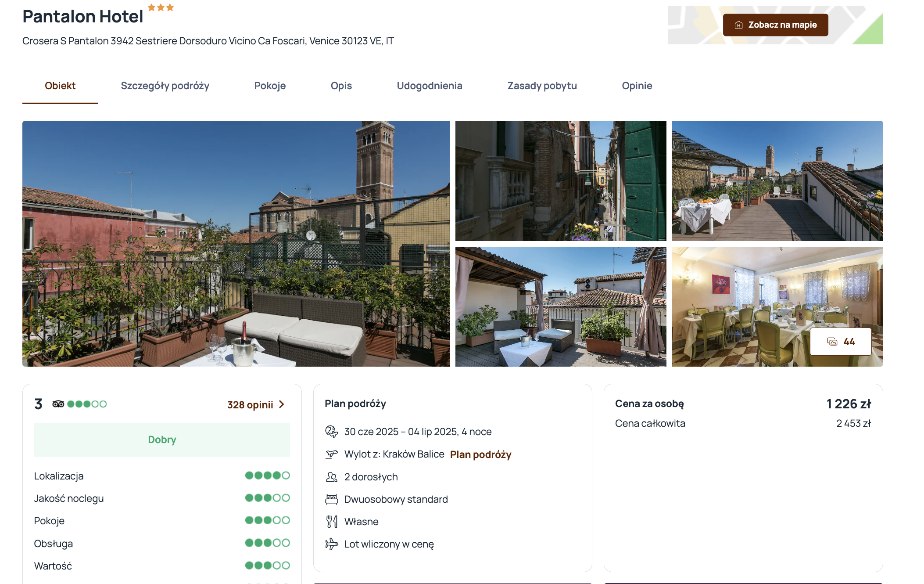Click the Dwuosobowy standard room text

[x=396, y=499]
